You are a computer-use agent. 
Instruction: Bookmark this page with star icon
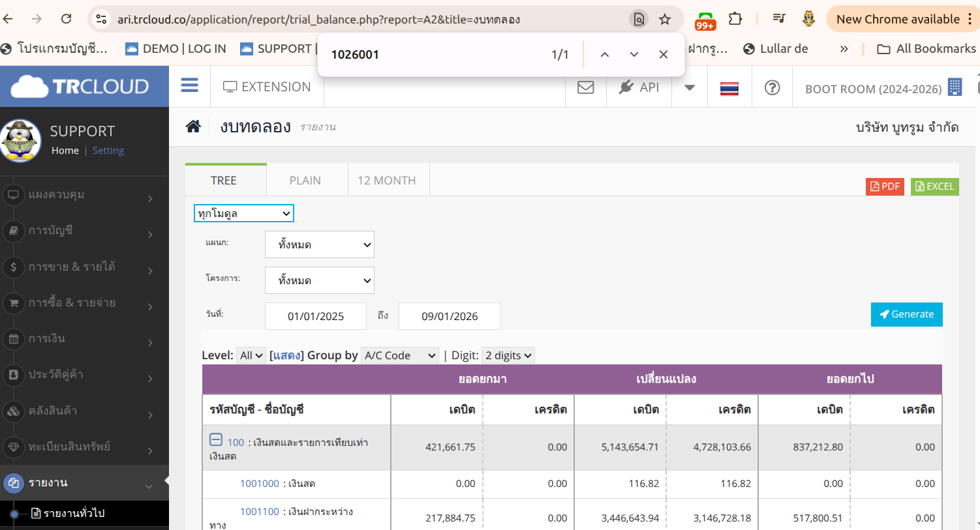click(x=665, y=20)
